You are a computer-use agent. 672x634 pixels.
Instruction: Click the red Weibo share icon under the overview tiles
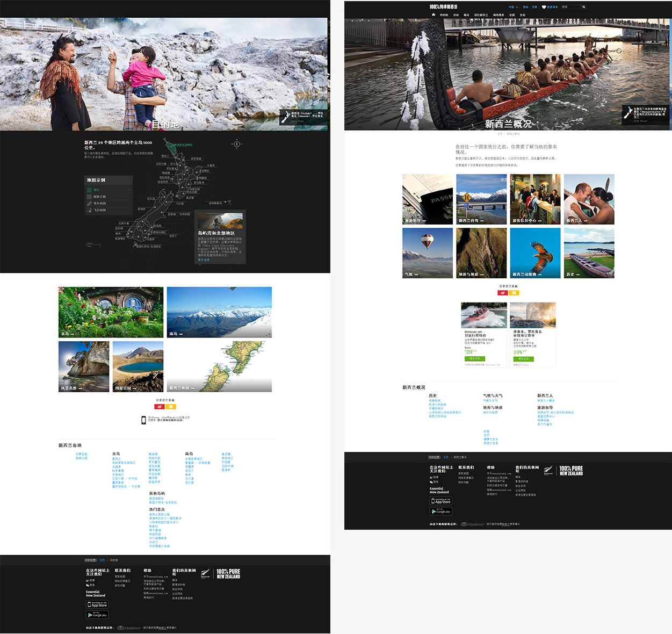coord(503,293)
